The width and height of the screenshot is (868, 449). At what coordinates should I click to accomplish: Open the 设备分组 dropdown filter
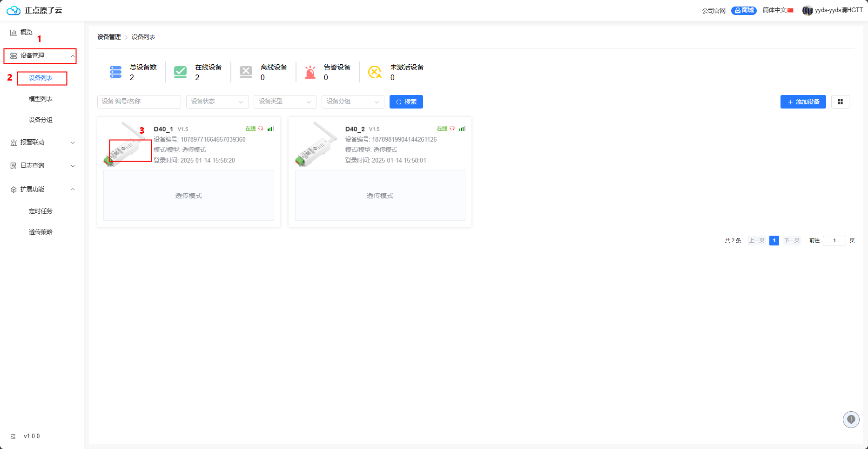pyautogui.click(x=353, y=102)
